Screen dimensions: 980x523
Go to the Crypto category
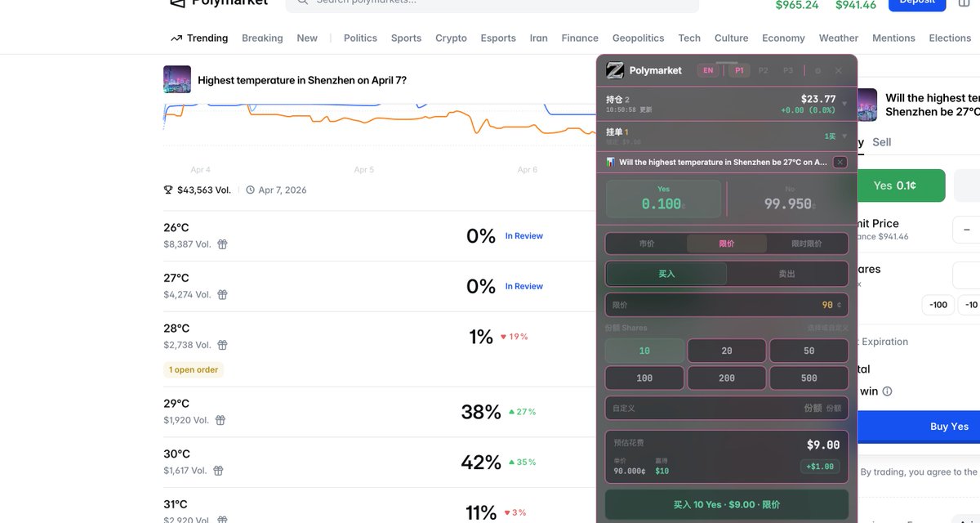click(451, 38)
